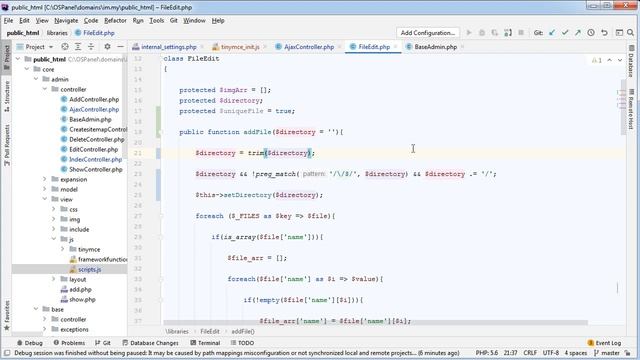Click addFile() breadcrumb at editor bottom
Screen dimensions: 640x360
(243, 332)
